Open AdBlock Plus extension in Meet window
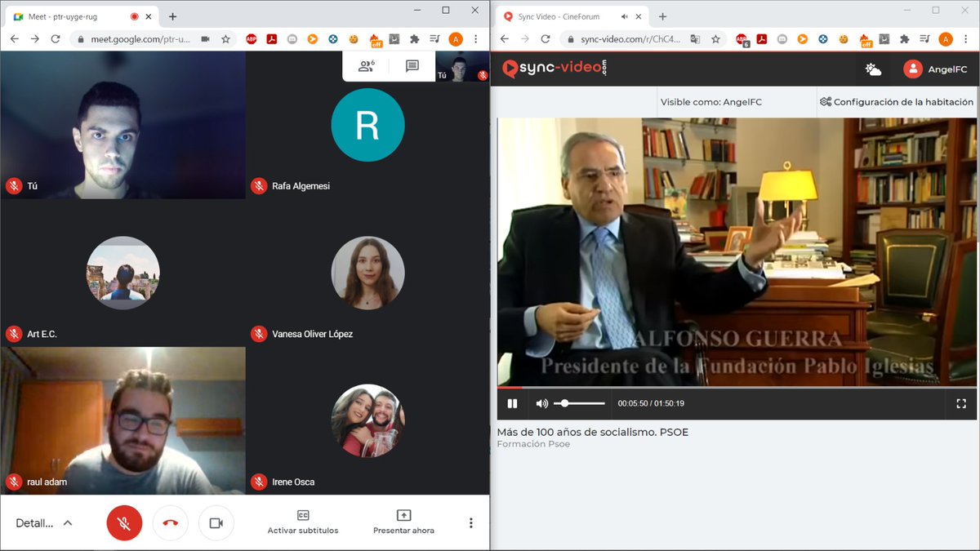This screenshot has height=551, width=980. [252, 39]
